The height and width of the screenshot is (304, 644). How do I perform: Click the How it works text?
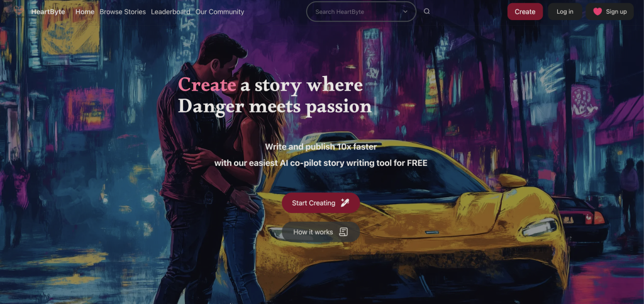pos(313,232)
